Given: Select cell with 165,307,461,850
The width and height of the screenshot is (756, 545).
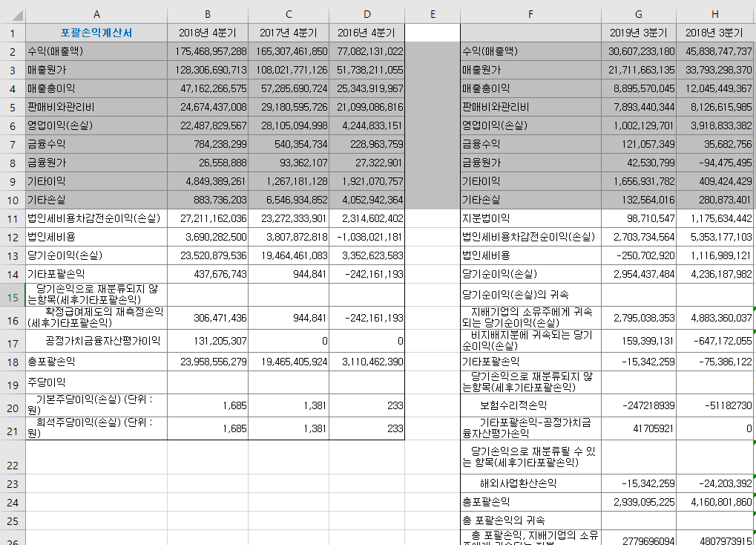Looking at the screenshot, I should point(289,51).
